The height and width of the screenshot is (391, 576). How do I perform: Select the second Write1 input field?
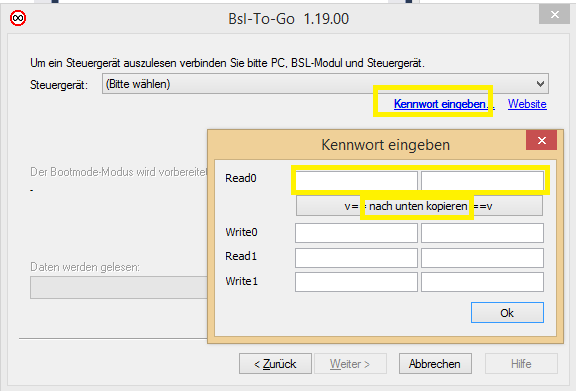pos(482,282)
